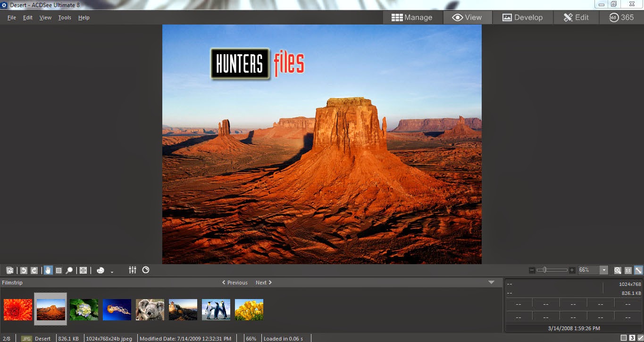Click the Loaded in 0.06 s entry
This screenshot has width=644, height=342.
click(283, 339)
